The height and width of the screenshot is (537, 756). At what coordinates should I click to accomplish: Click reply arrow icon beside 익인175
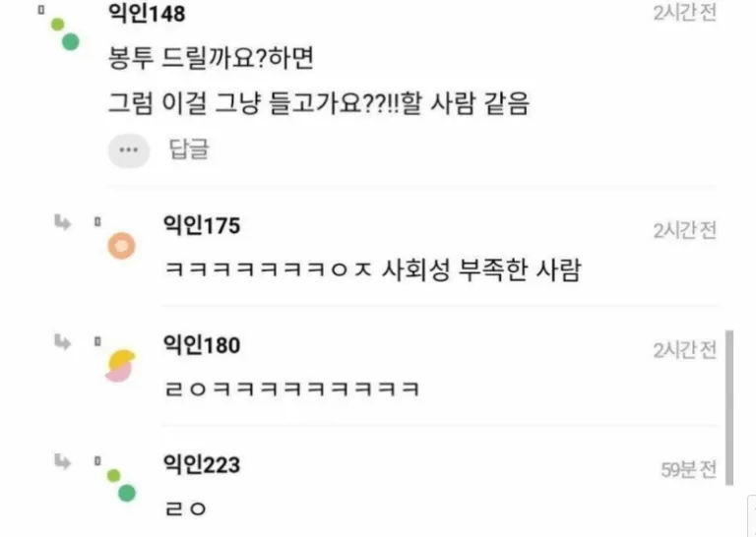coord(63,222)
